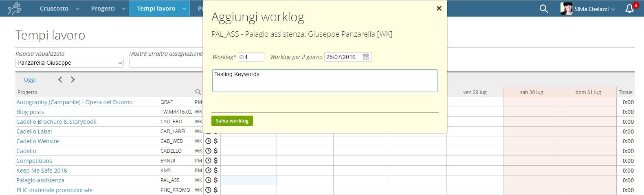Click the worklog description text area
The height and width of the screenshot is (195, 644).
click(325, 80)
